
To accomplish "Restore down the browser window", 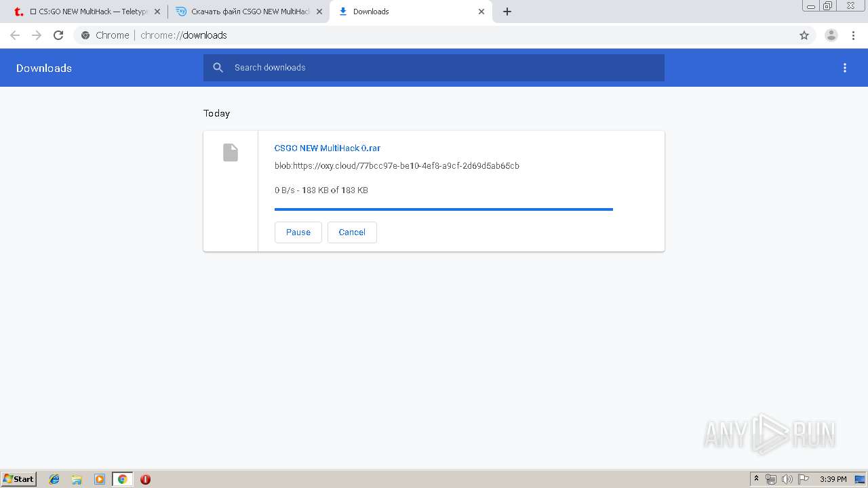I will coord(828,5).
